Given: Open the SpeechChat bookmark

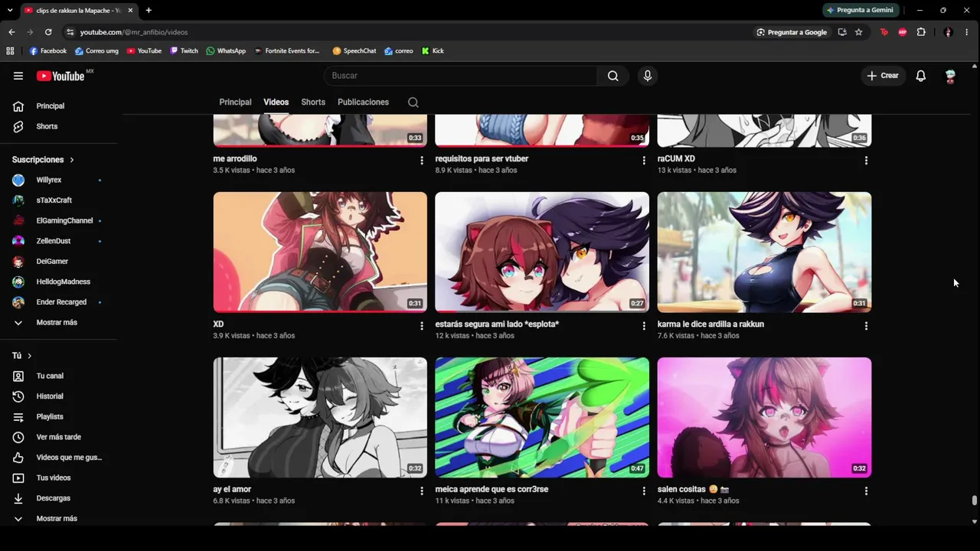Looking at the screenshot, I should (354, 51).
